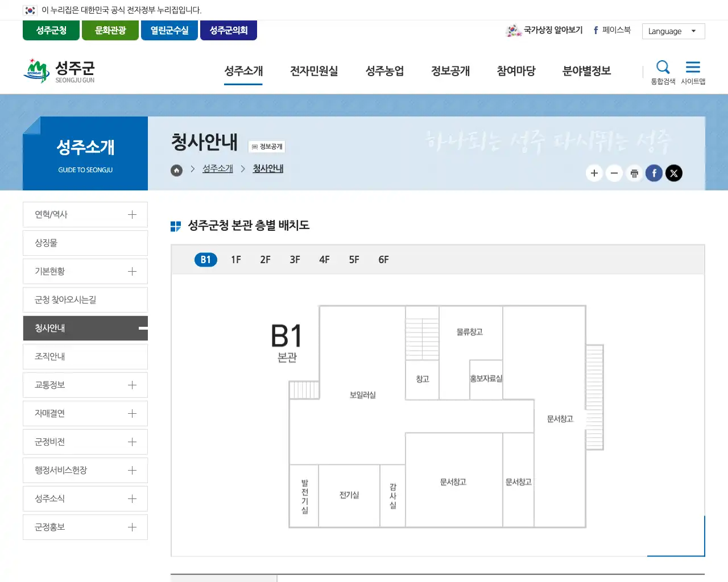728x582 pixels.
Task: Open 국가상징 알아보기 link
Action: pyautogui.click(x=544, y=30)
